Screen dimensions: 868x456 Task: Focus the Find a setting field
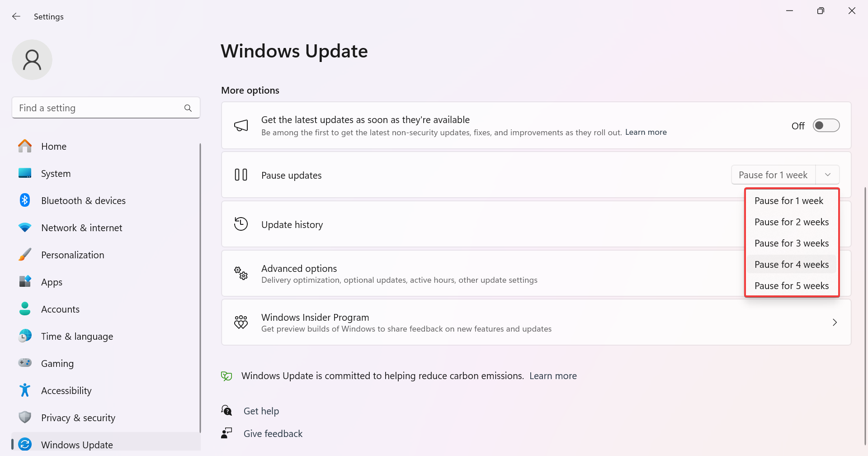point(106,108)
